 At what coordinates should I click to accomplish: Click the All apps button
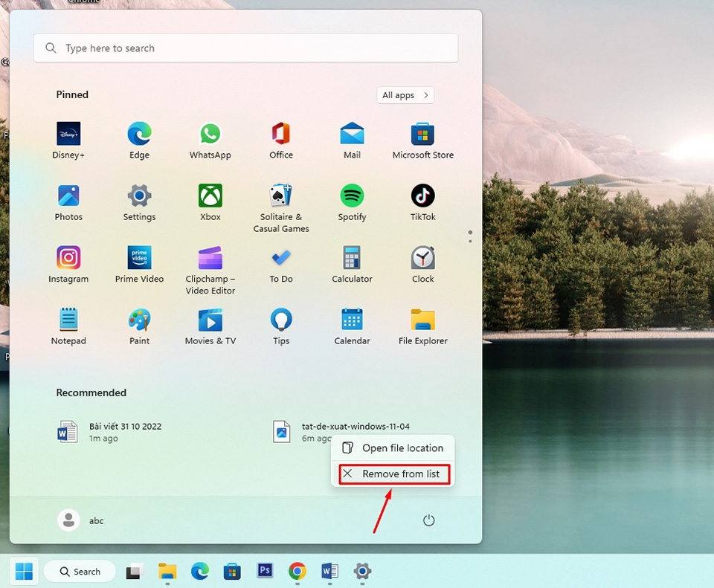point(405,95)
